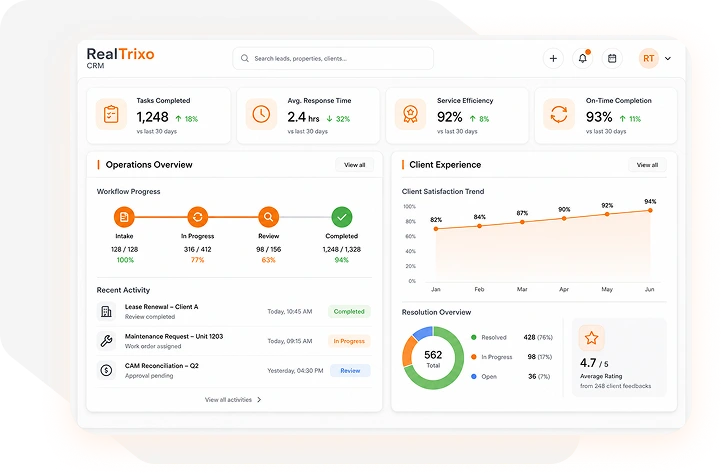
Task: Click the Tasks Completed clipboard icon
Action: (111, 114)
